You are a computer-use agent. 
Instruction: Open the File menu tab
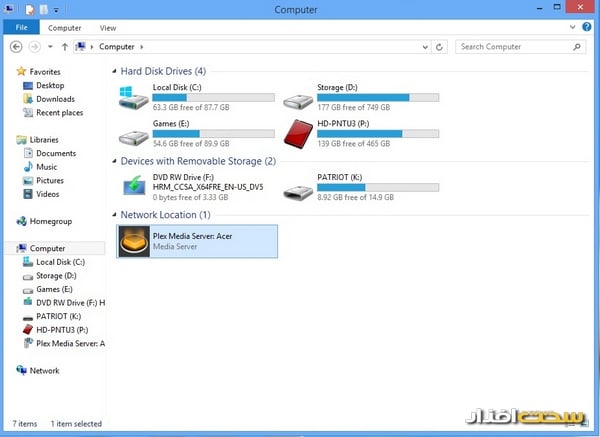click(20, 28)
